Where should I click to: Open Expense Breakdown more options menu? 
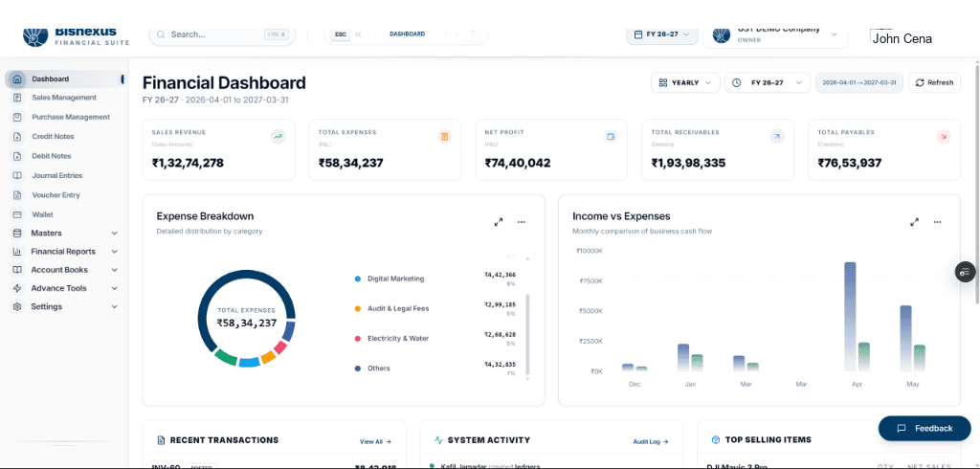[522, 222]
